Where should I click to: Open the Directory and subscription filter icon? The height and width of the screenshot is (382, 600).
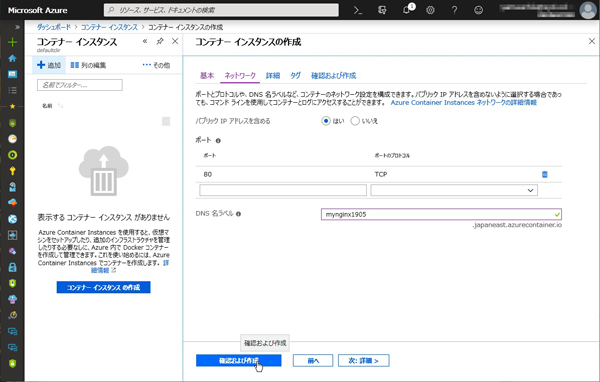(x=382, y=10)
